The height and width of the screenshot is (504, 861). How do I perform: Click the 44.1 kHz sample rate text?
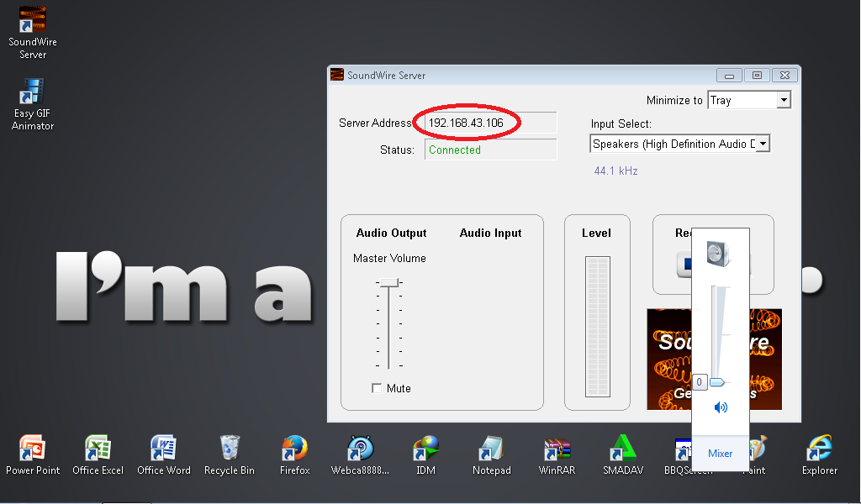[x=615, y=171]
